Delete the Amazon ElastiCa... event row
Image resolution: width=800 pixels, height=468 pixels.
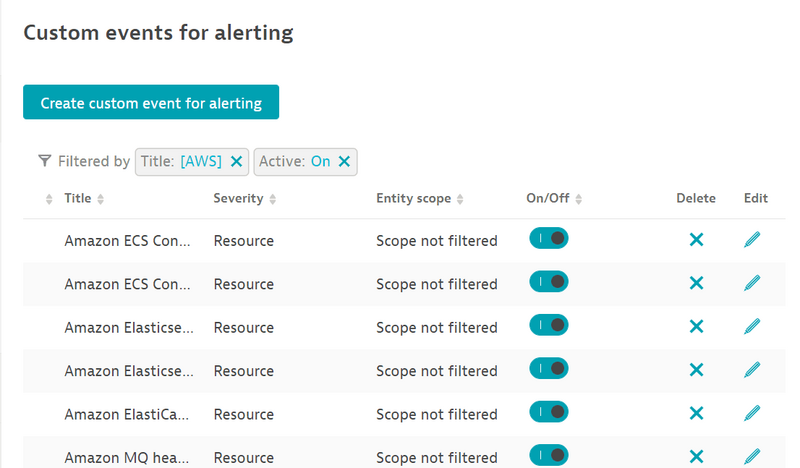[696, 414]
